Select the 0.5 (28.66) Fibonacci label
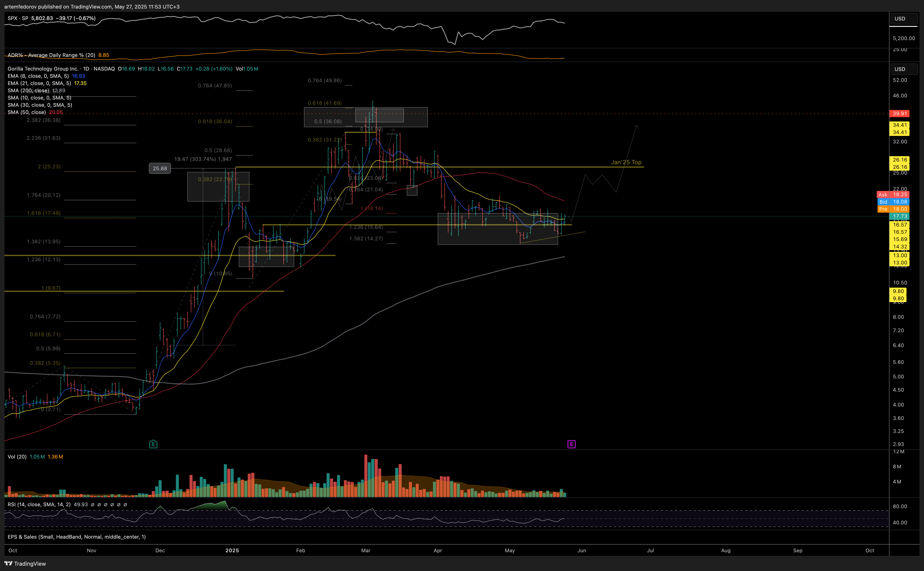This screenshot has width=924, height=571. click(x=218, y=150)
